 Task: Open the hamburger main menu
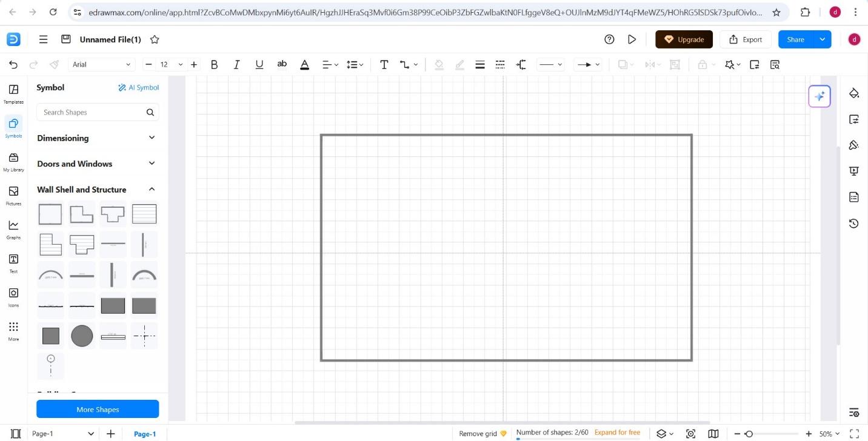pyautogui.click(x=43, y=39)
